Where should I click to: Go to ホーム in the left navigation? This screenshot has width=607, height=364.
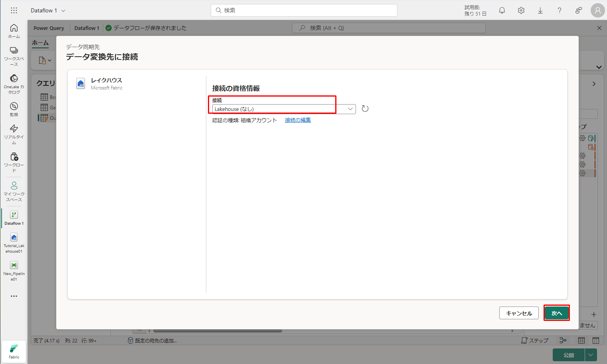click(x=14, y=31)
